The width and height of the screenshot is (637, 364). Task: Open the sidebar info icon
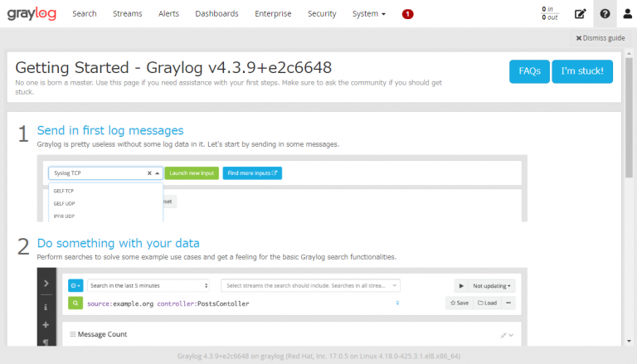[x=46, y=307]
